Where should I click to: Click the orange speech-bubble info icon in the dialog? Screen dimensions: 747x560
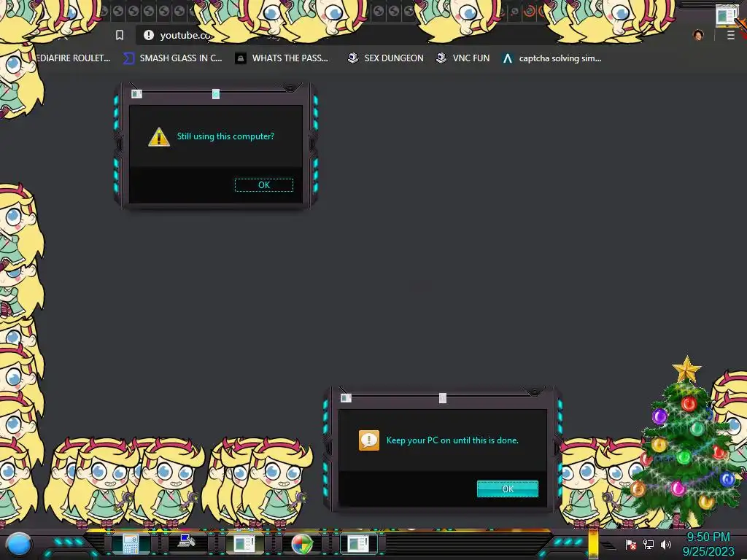coord(368,440)
